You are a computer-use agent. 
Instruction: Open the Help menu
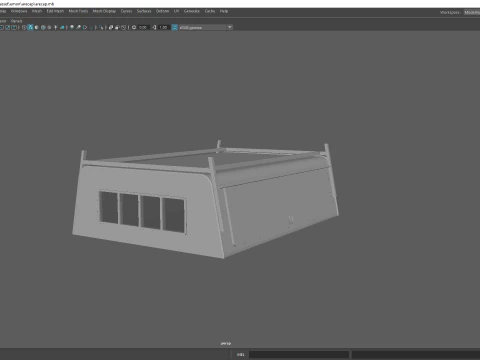pos(224,11)
